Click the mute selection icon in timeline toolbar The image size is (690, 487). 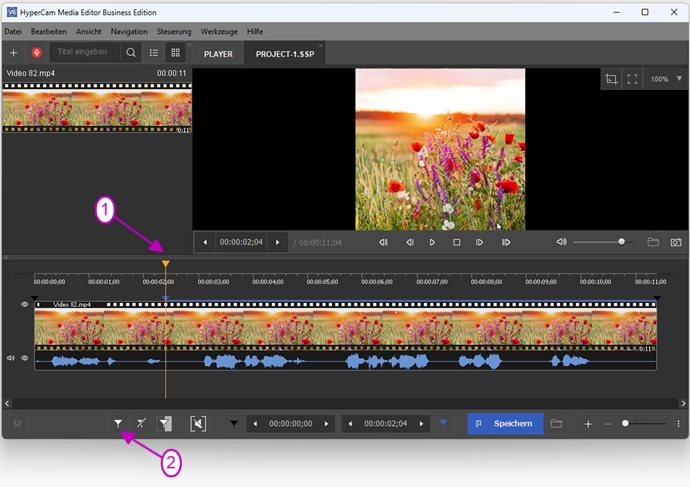point(198,424)
